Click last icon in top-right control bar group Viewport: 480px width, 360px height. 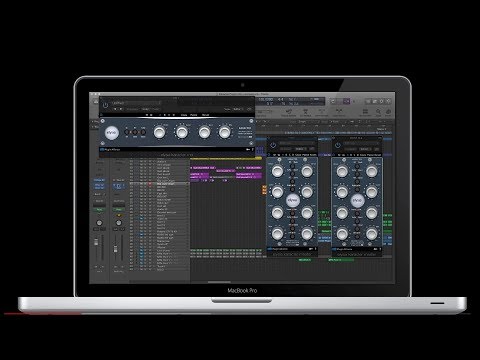tap(389, 101)
